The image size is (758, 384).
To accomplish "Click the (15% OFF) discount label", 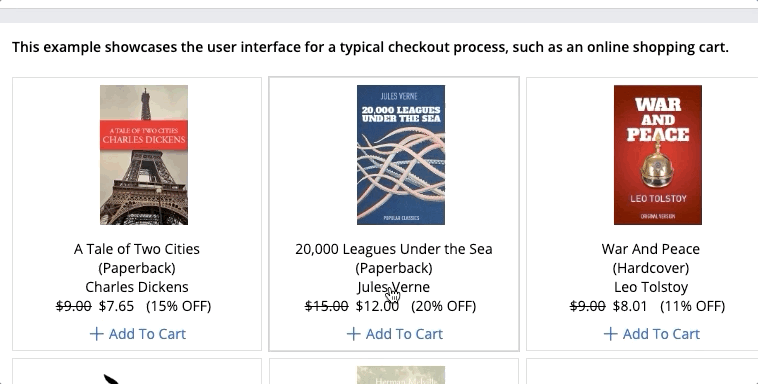I will click(178, 306).
